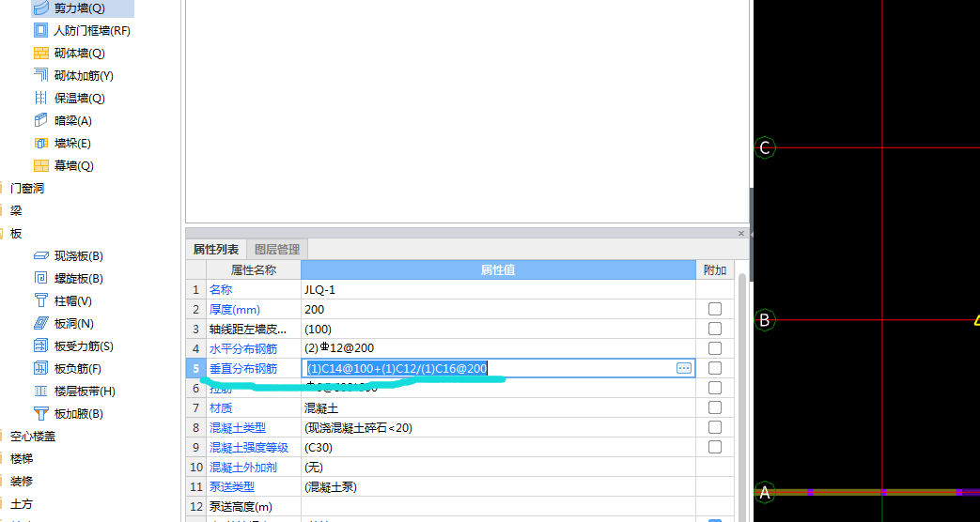Select property row number 5
Image resolution: width=980 pixels, height=522 pixels.
(195, 368)
